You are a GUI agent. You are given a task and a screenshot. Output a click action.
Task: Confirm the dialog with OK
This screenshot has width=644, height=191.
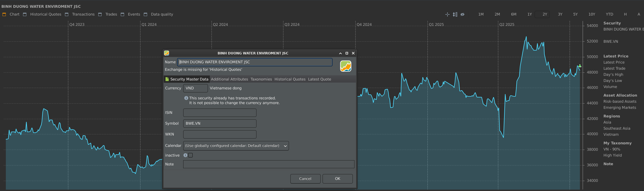point(338,179)
